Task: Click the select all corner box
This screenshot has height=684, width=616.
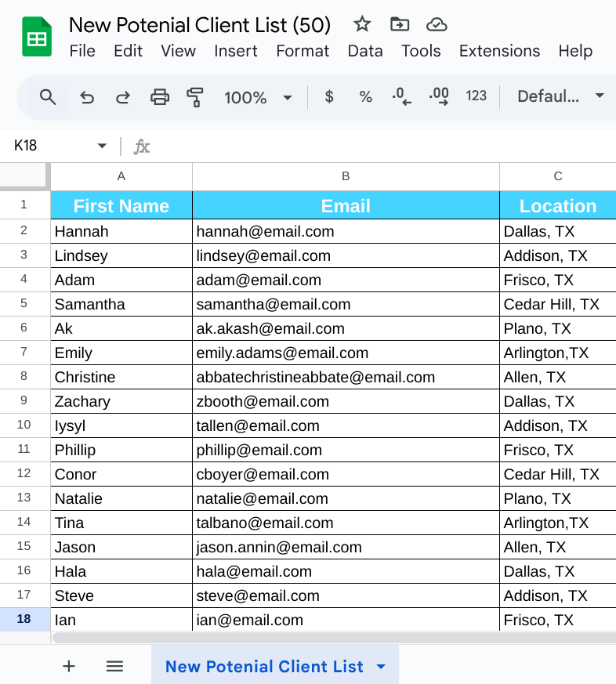Action: point(24,176)
